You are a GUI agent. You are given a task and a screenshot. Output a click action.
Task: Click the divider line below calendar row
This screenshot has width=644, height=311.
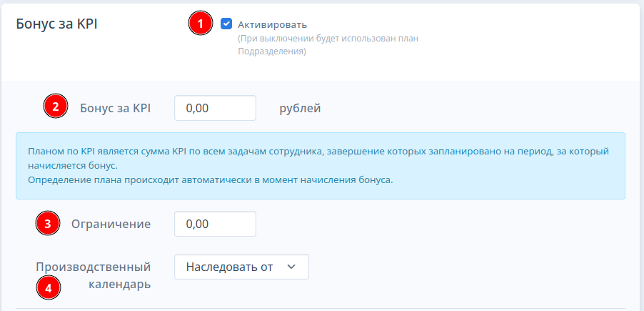[x=321, y=309]
